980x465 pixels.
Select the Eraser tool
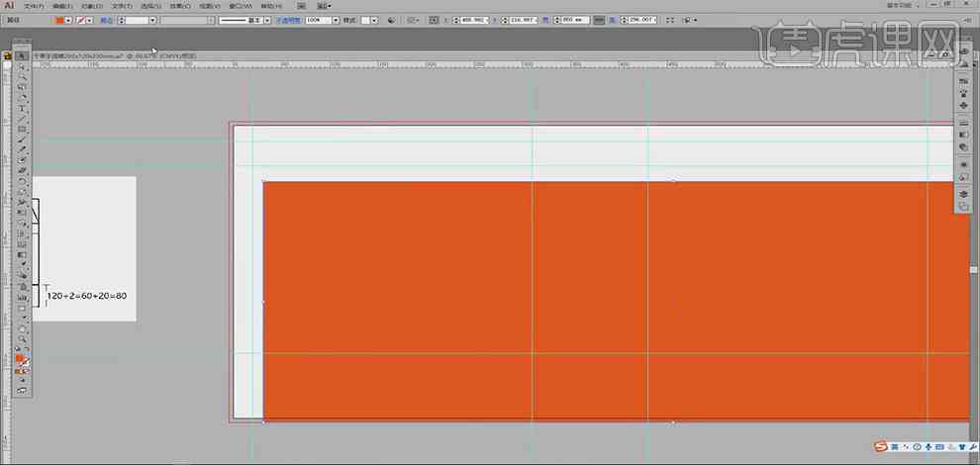point(22,170)
